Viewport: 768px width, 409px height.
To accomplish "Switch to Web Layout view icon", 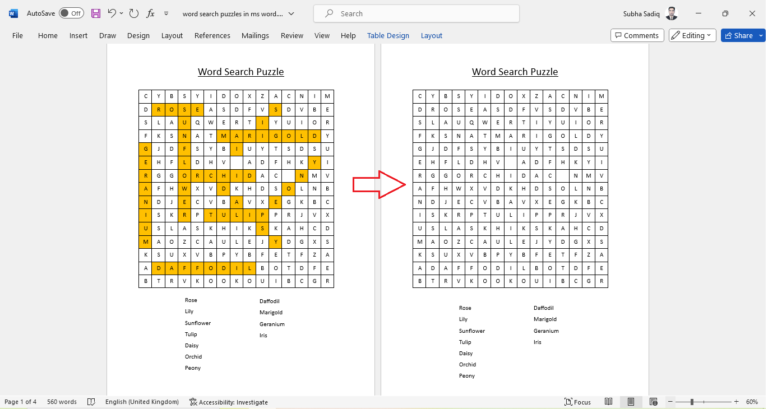I will tap(653, 402).
